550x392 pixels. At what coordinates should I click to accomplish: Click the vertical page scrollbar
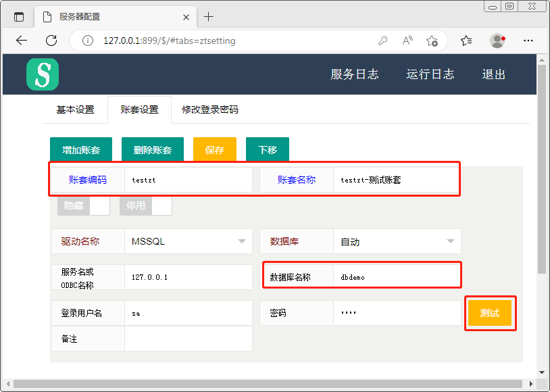tap(542, 169)
